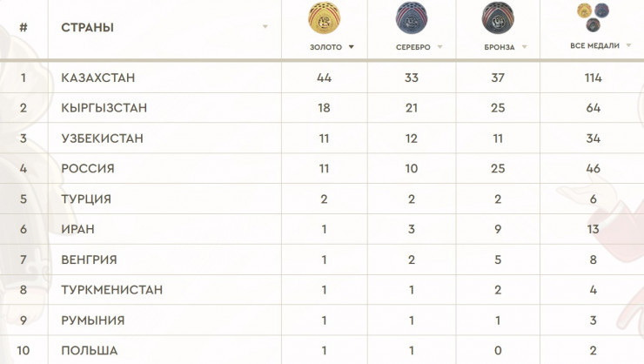
Task: Click the # rank column header
Action: (x=23, y=27)
